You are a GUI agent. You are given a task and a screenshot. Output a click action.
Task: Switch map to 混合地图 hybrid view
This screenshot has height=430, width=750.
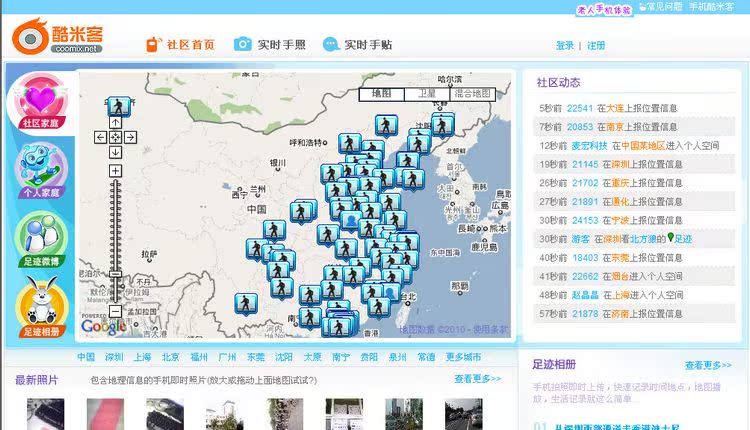coord(471,94)
